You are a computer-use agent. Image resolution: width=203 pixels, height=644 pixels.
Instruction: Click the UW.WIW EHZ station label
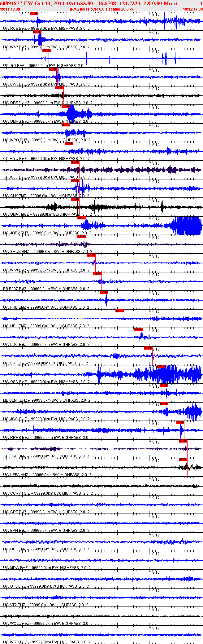pyautogui.click(x=15, y=270)
